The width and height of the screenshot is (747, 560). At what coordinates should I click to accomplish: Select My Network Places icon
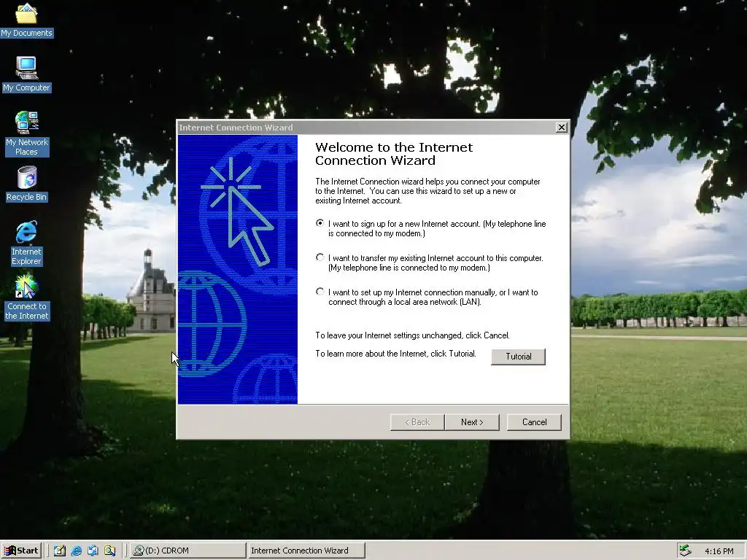pos(27,133)
